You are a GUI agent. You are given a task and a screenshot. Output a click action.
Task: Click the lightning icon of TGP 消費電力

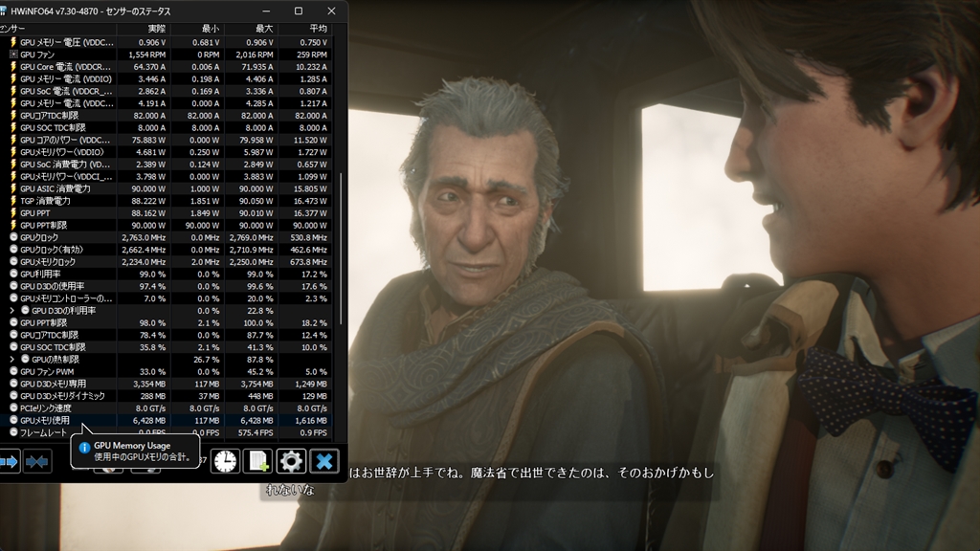(x=13, y=201)
